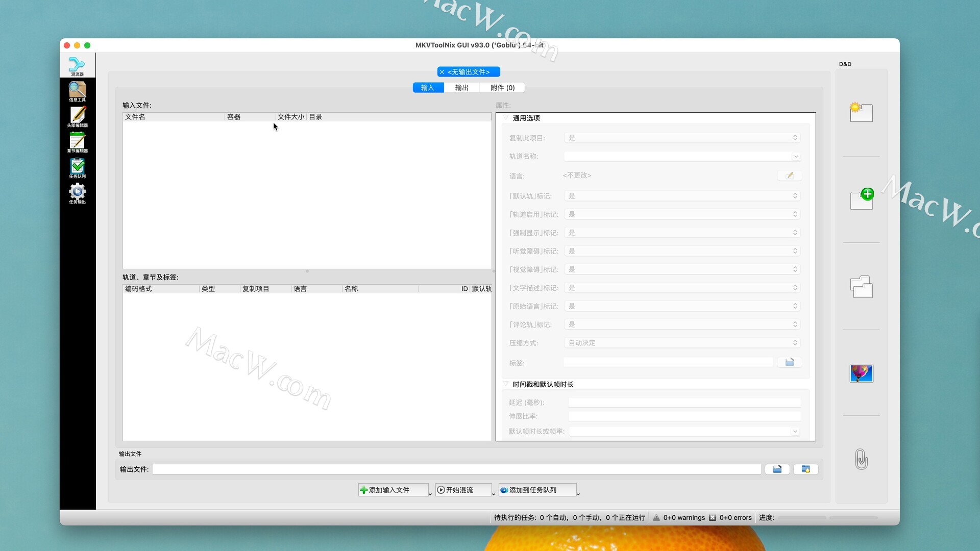This screenshot has height=551, width=980.
Task: Click the 类型 column header
Action: coord(219,289)
